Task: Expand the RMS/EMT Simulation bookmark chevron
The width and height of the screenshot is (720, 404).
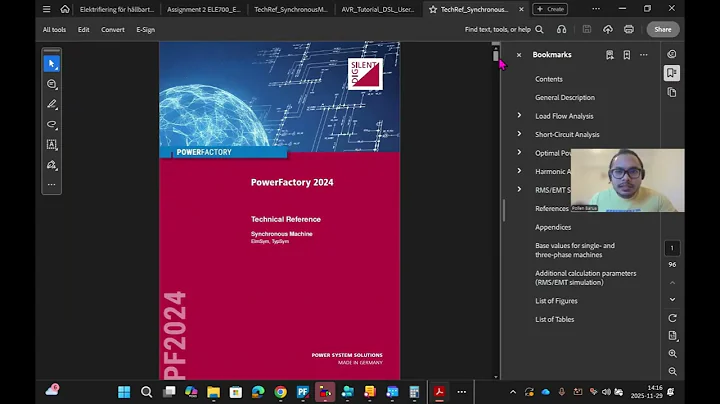Action: click(x=519, y=189)
